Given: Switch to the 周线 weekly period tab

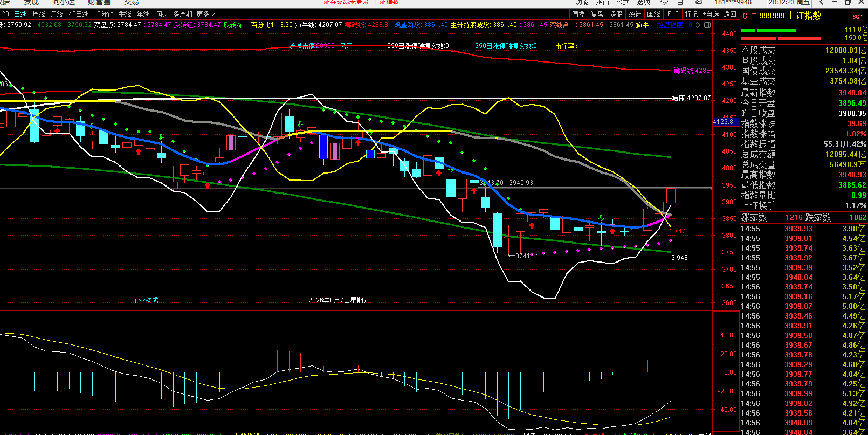Looking at the screenshot, I should point(39,14).
